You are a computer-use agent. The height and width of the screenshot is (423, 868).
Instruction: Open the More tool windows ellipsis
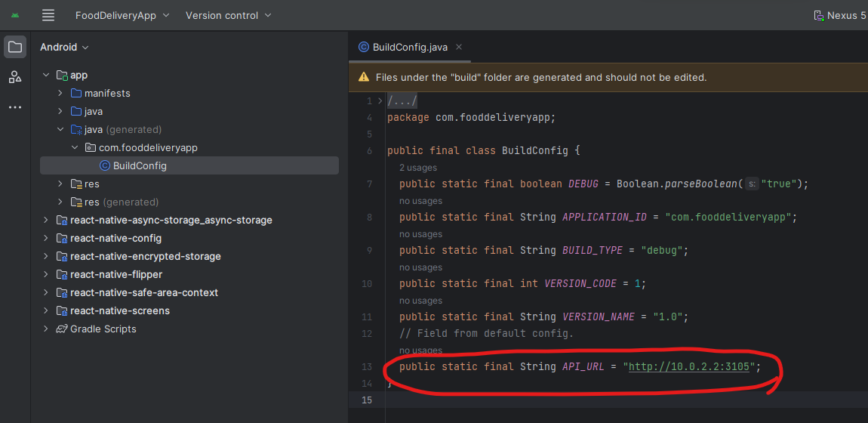15,107
